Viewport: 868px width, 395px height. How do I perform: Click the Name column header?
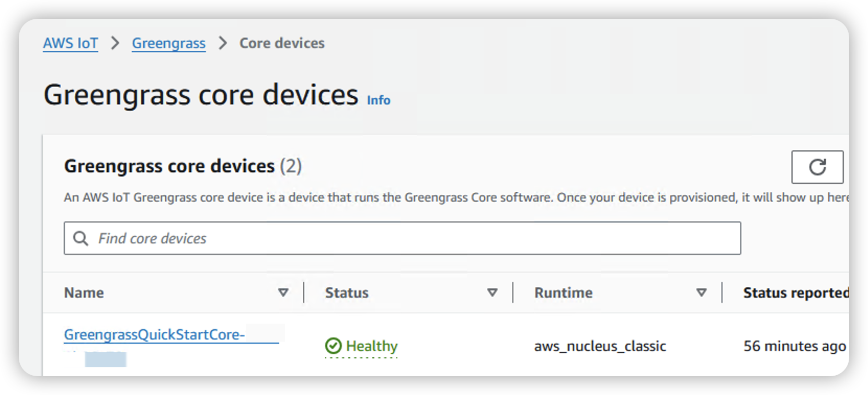pos(84,293)
